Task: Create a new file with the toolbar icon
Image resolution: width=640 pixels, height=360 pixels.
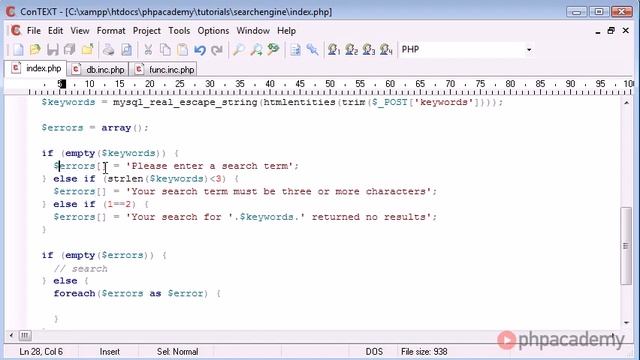Action: coord(18,50)
